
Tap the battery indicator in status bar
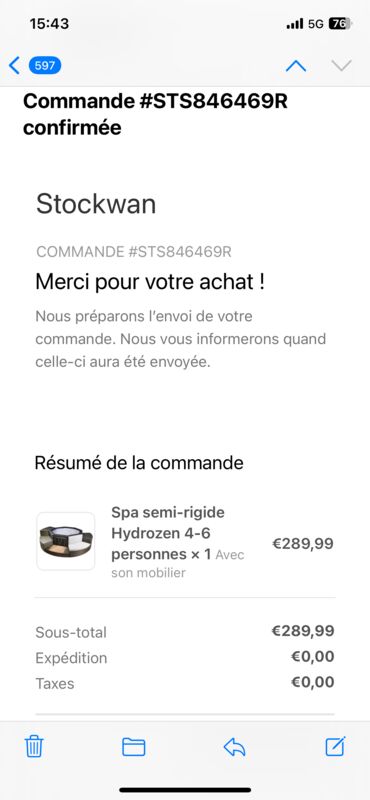pos(340,23)
